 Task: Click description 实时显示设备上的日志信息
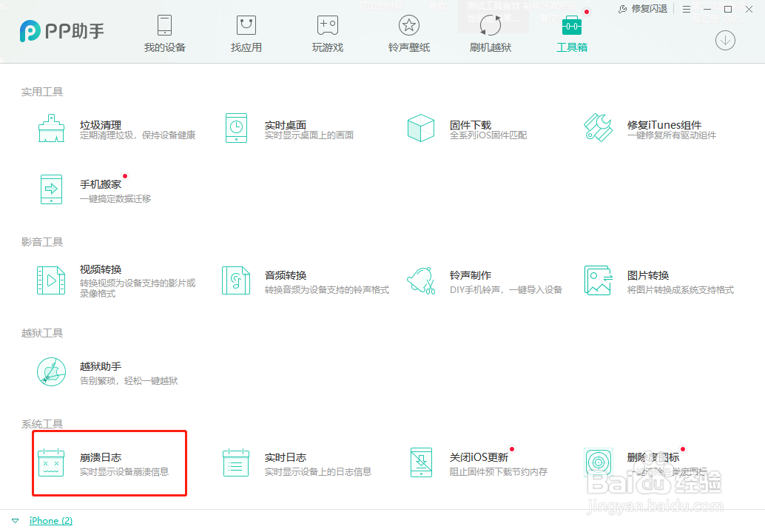coord(317,472)
